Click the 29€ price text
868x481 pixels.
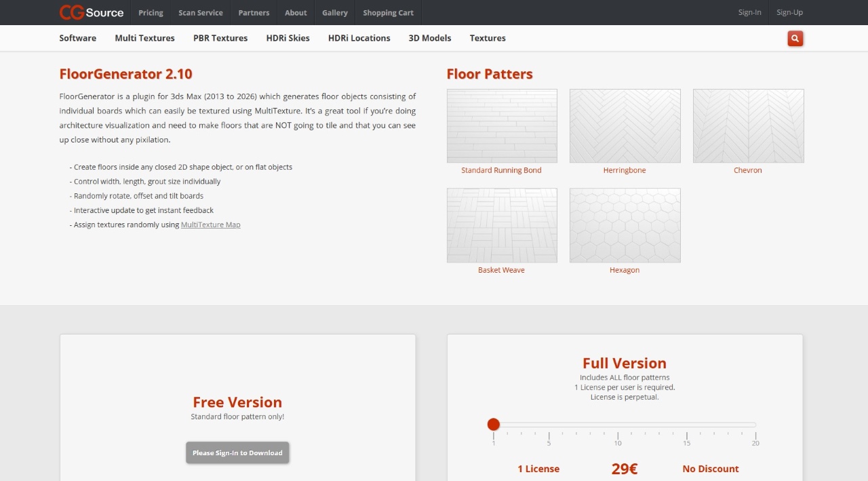pyautogui.click(x=625, y=469)
